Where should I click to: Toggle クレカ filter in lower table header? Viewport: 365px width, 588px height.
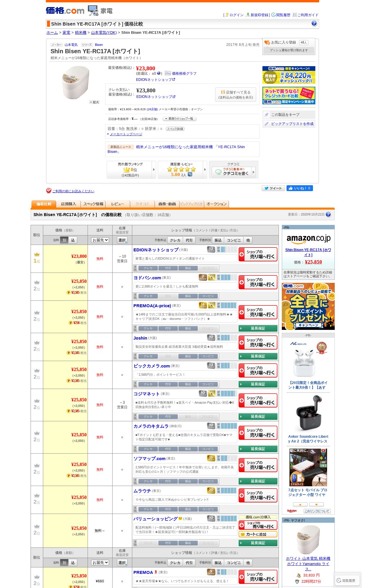click(175, 563)
